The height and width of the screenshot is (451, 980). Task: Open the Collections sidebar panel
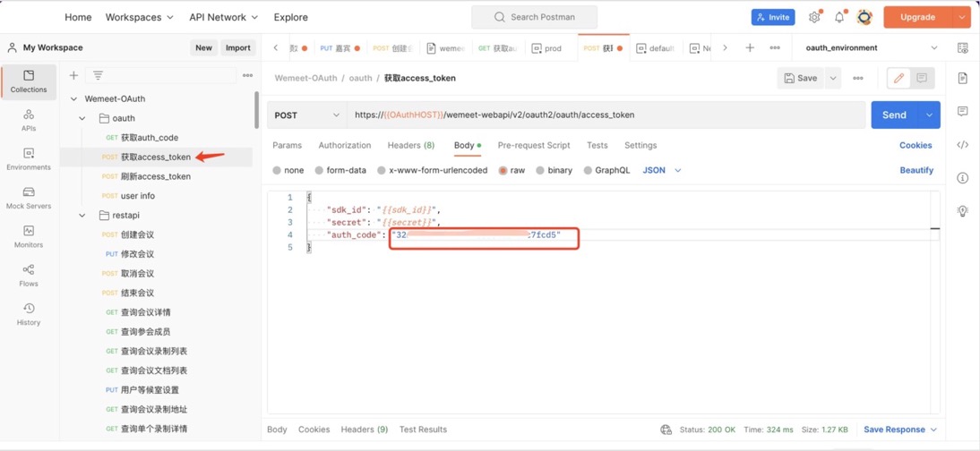pyautogui.click(x=29, y=81)
